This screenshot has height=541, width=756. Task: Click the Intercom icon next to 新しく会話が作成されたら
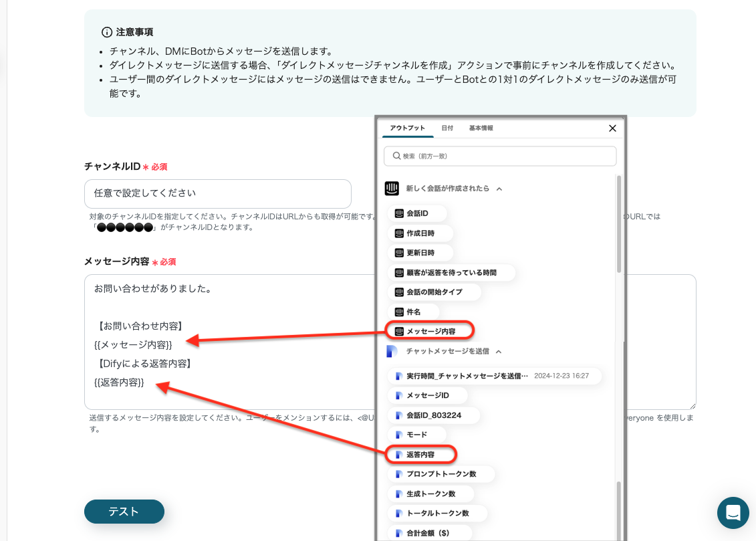(392, 189)
